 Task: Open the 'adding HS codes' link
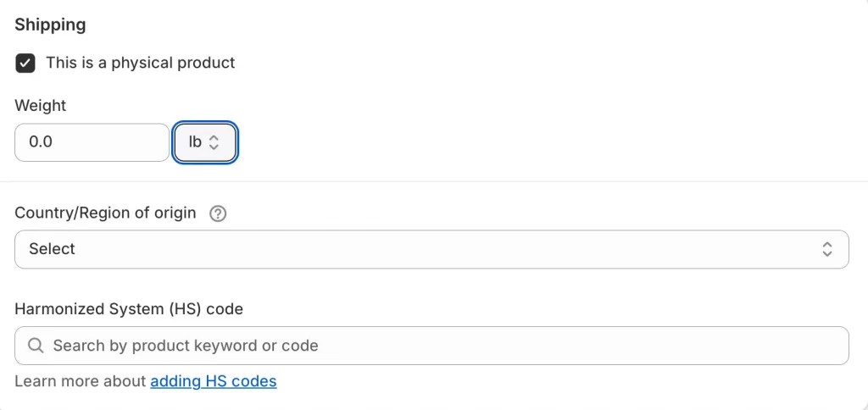pos(214,381)
